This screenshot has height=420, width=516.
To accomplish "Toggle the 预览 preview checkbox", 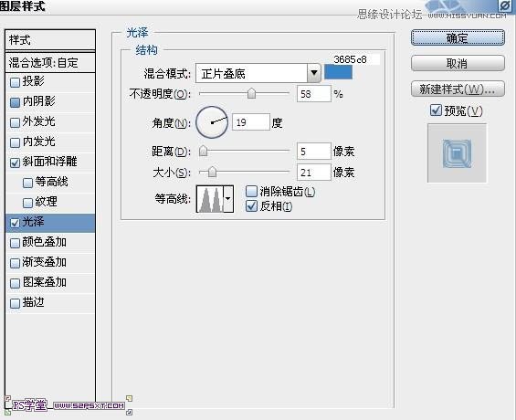I will [436, 110].
